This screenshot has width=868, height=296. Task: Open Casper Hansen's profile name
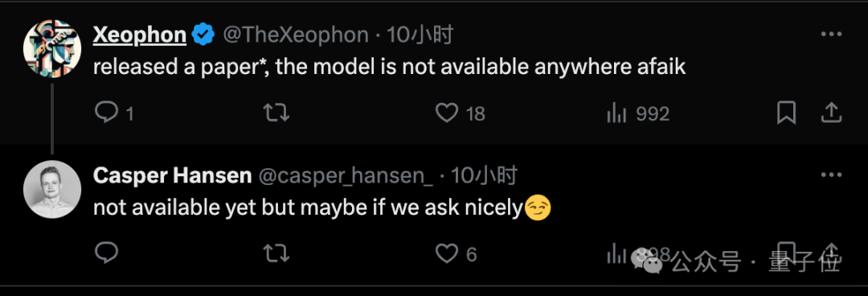click(x=172, y=175)
